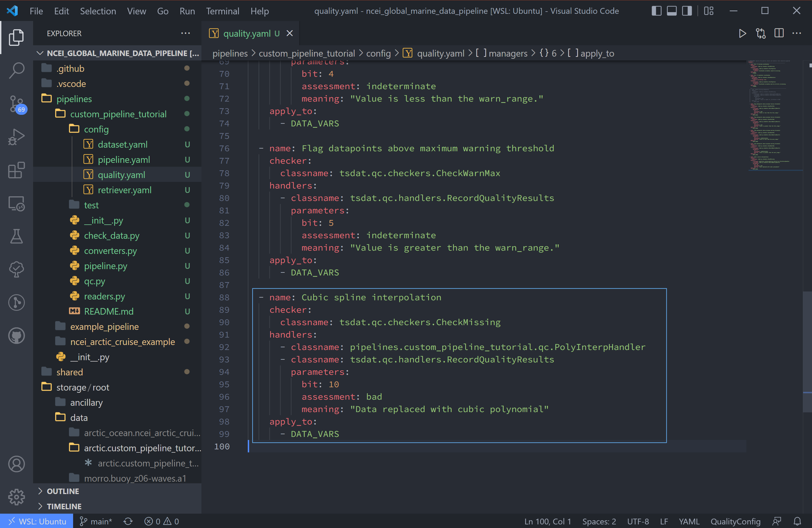Close the quality.yaml tab
The height and width of the screenshot is (528, 812).
[x=290, y=33]
